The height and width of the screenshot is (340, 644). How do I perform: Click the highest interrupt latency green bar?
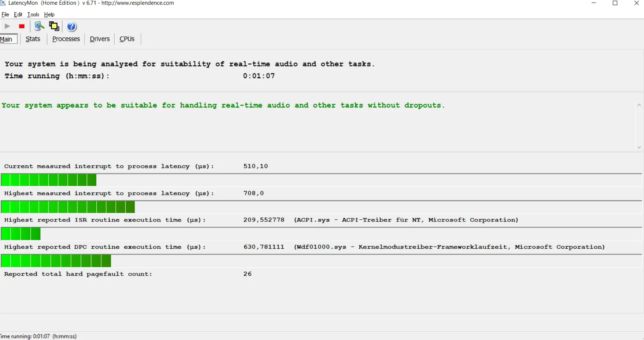(68, 207)
